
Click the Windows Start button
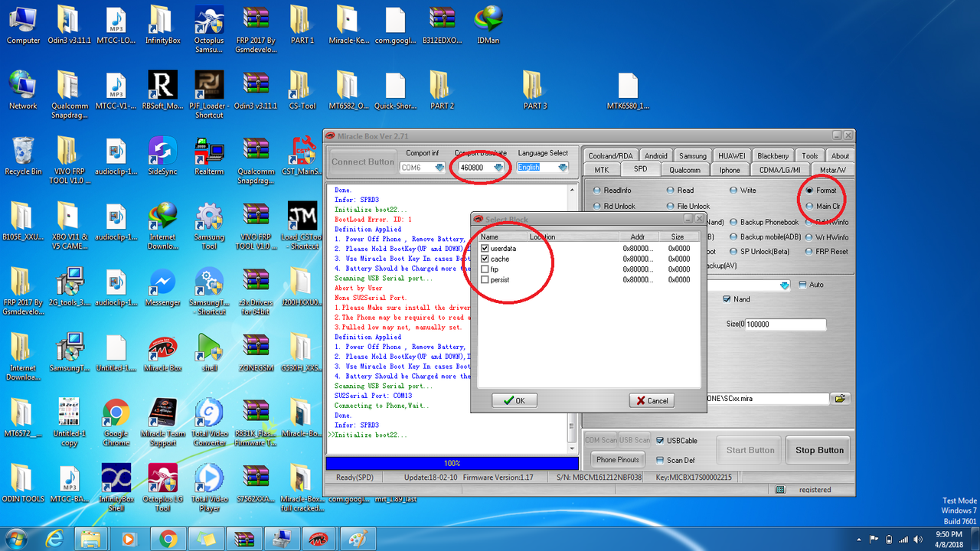[15, 537]
